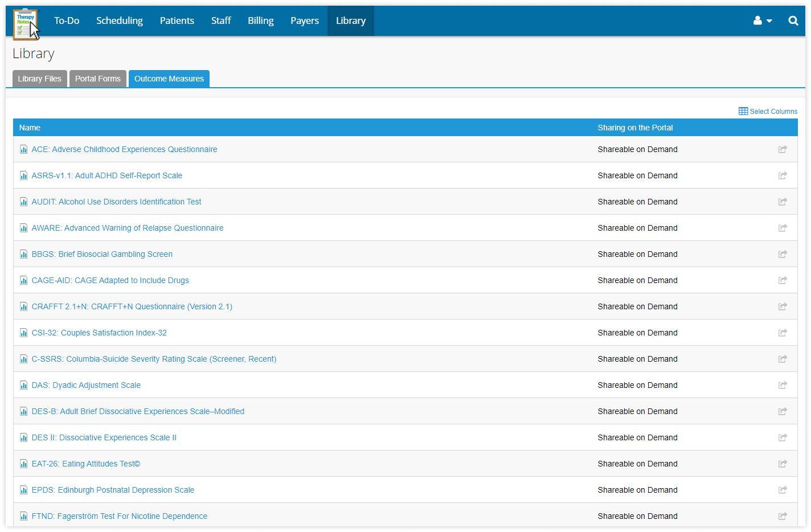Click share icon for DES-B row
The image size is (811, 532).
coord(783,411)
